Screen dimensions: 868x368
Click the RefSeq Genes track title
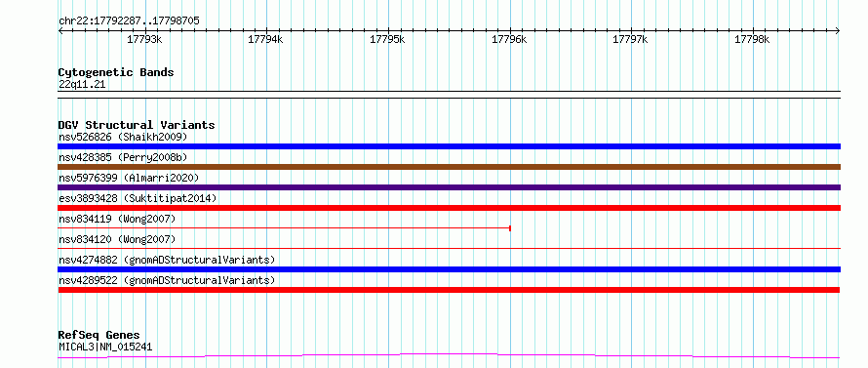(99, 336)
